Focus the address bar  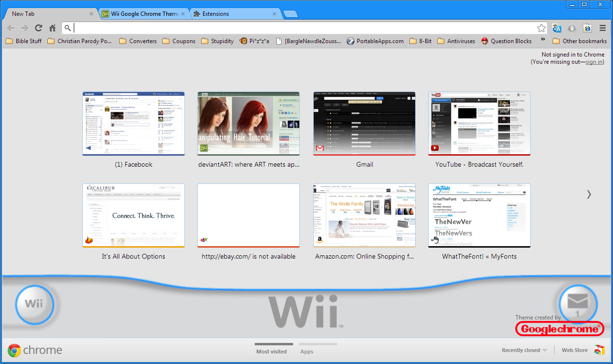click(304, 28)
